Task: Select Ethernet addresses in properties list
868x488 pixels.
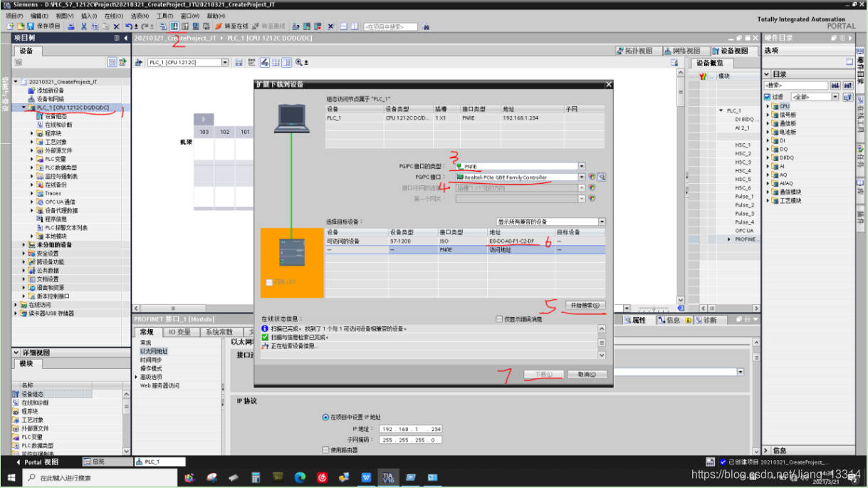Action: (154, 351)
